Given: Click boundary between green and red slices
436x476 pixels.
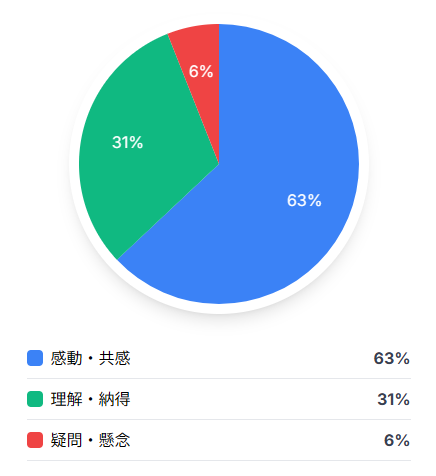Looking at the screenshot, I should point(193,99).
